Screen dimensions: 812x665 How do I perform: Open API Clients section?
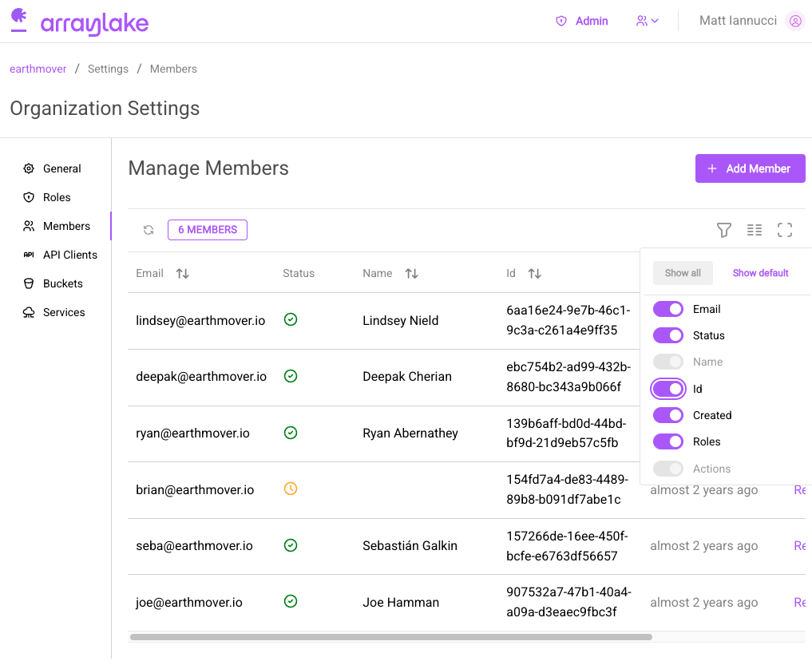70,255
